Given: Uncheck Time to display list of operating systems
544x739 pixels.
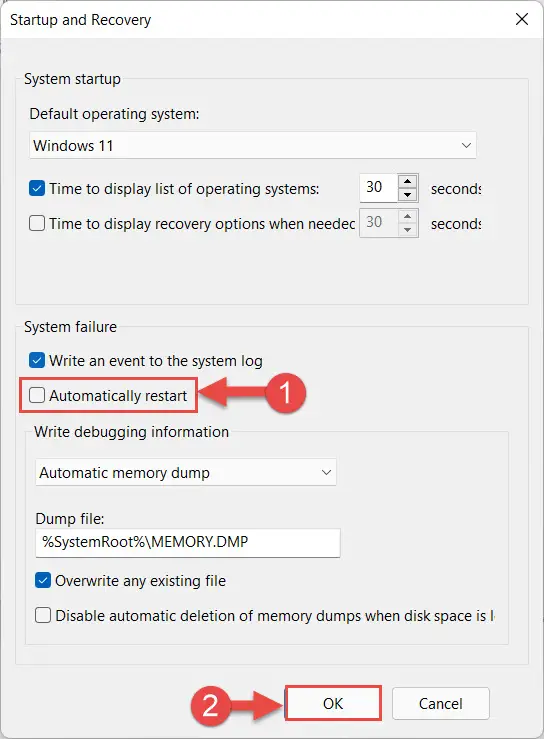Looking at the screenshot, I should pyautogui.click(x=37, y=189).
